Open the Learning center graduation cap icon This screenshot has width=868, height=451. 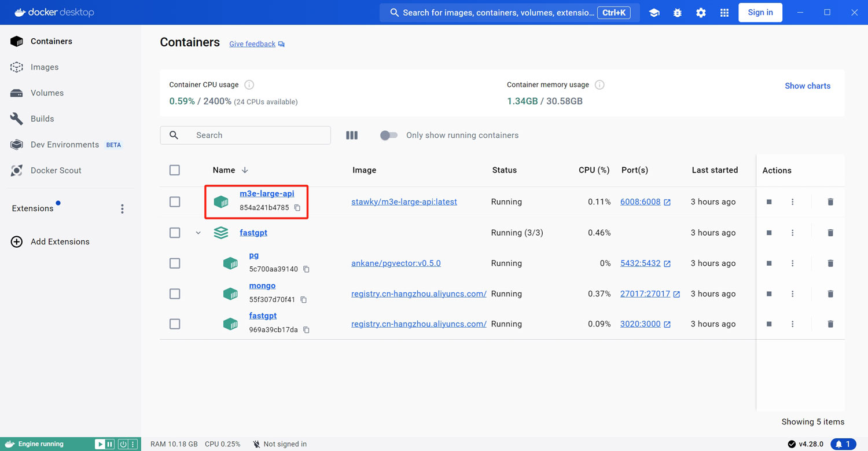click(654, 13)
